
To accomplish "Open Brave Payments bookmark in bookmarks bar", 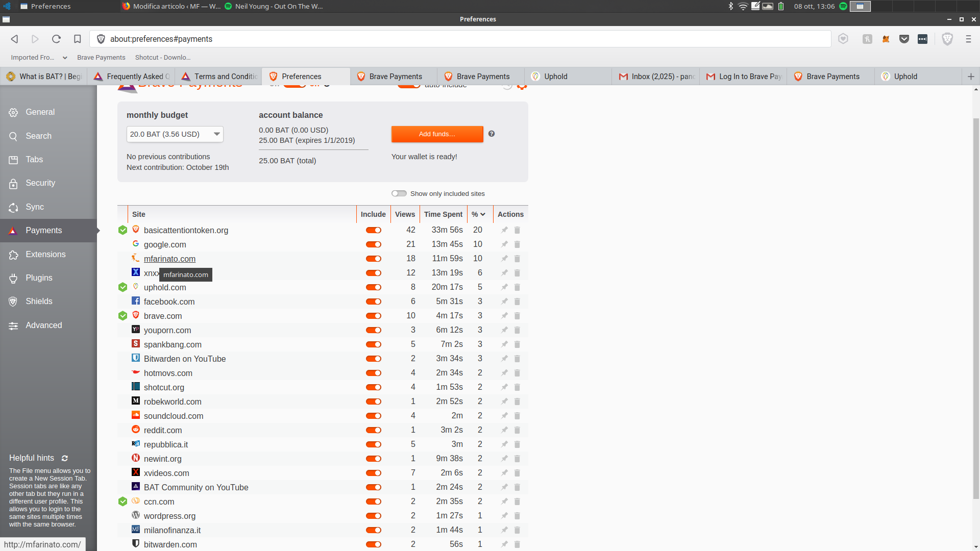I will [x=101, y=58].
